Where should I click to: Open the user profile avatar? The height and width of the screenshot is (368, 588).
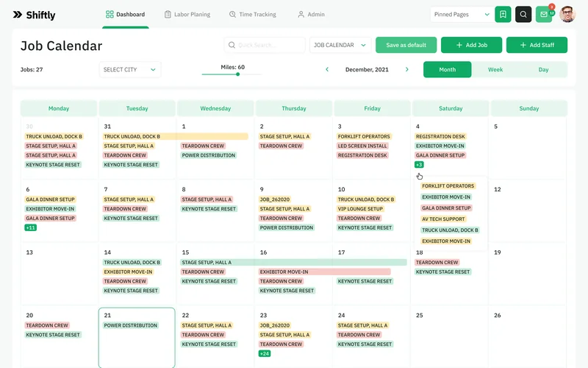567,14
